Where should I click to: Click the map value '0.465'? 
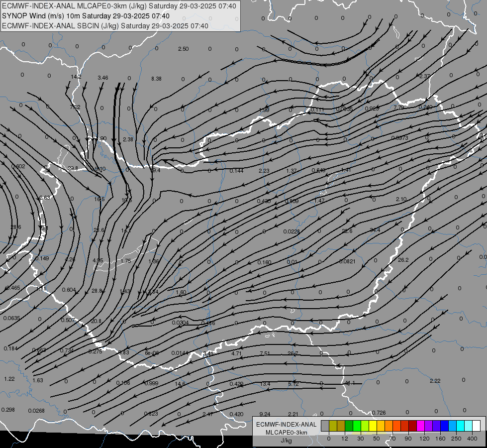[13, 288]
